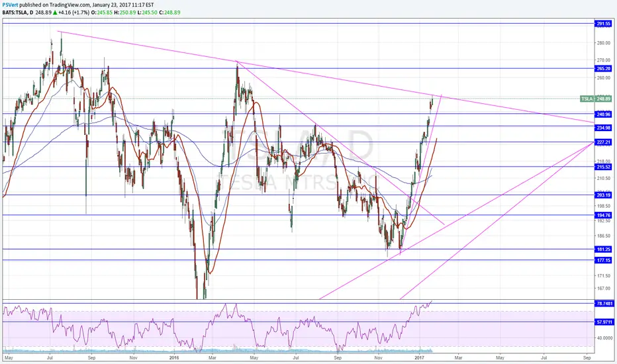The image size is (617, 364).
Task: Select the 57.9711 RSI level label
Action: (x=604, y=322)
